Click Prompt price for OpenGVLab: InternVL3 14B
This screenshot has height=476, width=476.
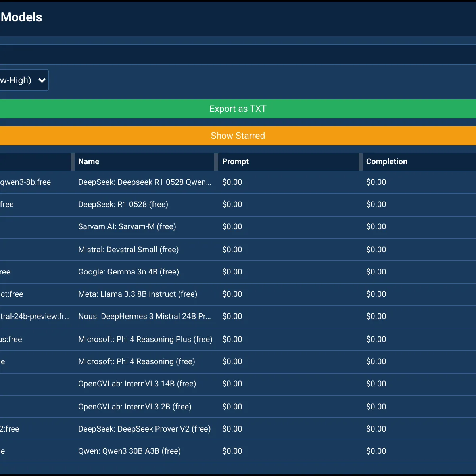(x=232, y=384)
